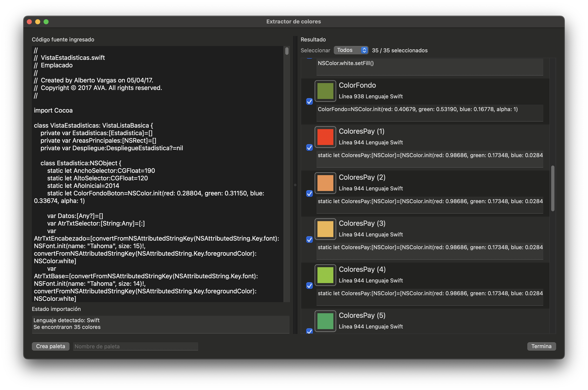Viewport: 588px width, 390px height.
Task: Click the ColoresPay (3) yellow swatch
Action: click(x=325, y=229)
